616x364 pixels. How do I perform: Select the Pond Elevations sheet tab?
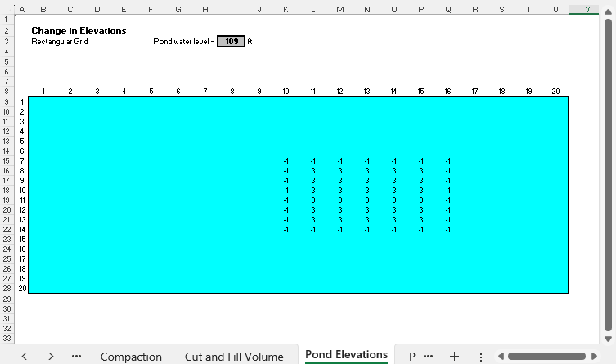point(346,355)
